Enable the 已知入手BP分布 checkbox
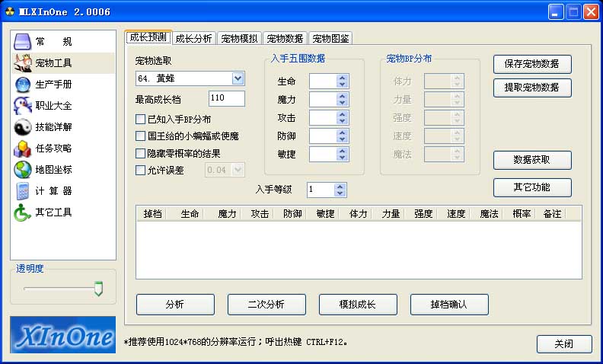This screenshot has height=364, width=603. (x=140, y=120)
